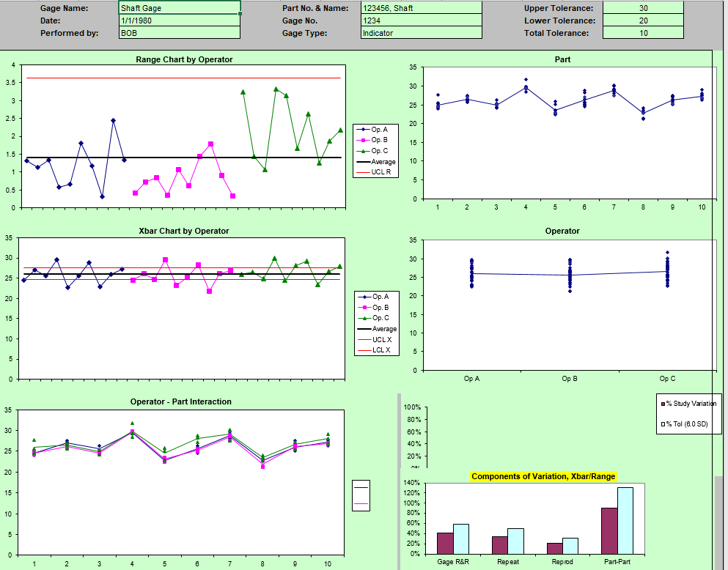728x570 pixels.
Task: Click the '% Study Variation' legend entry
Action: [689, 404]
